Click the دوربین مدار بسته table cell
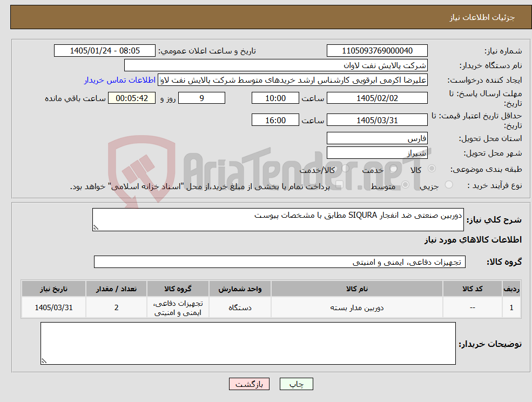 coord(357,307)
